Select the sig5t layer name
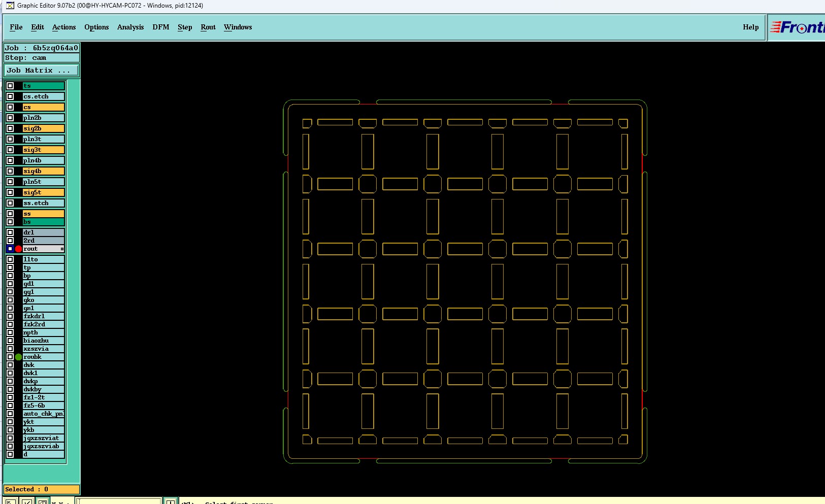Viewport: 825px width, 504px height. [44, 192]
